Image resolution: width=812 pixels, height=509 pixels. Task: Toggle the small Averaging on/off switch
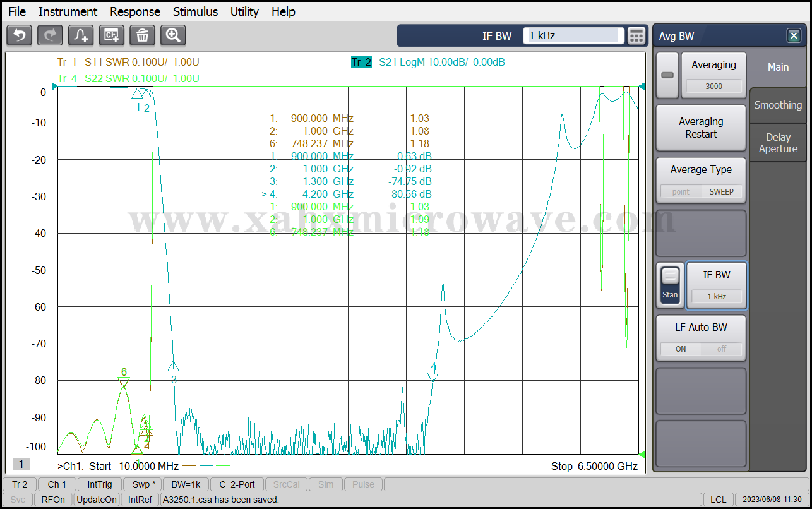click(667, 75)
